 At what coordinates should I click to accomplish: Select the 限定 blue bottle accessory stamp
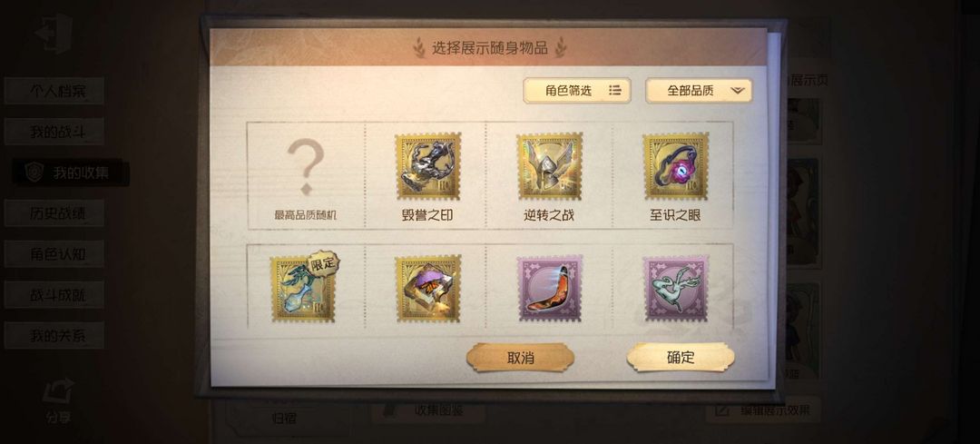pyautogui.click(x=304, y=289)
